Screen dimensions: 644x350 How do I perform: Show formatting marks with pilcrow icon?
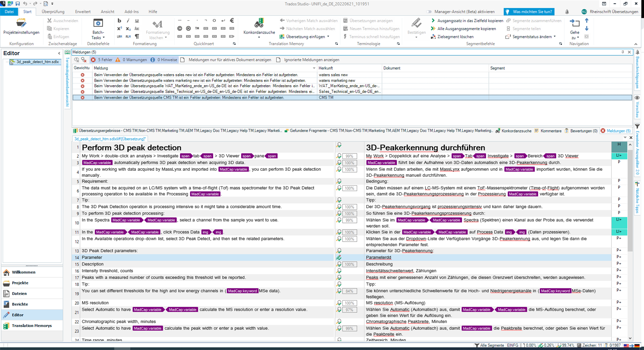(x=137, y=37)
